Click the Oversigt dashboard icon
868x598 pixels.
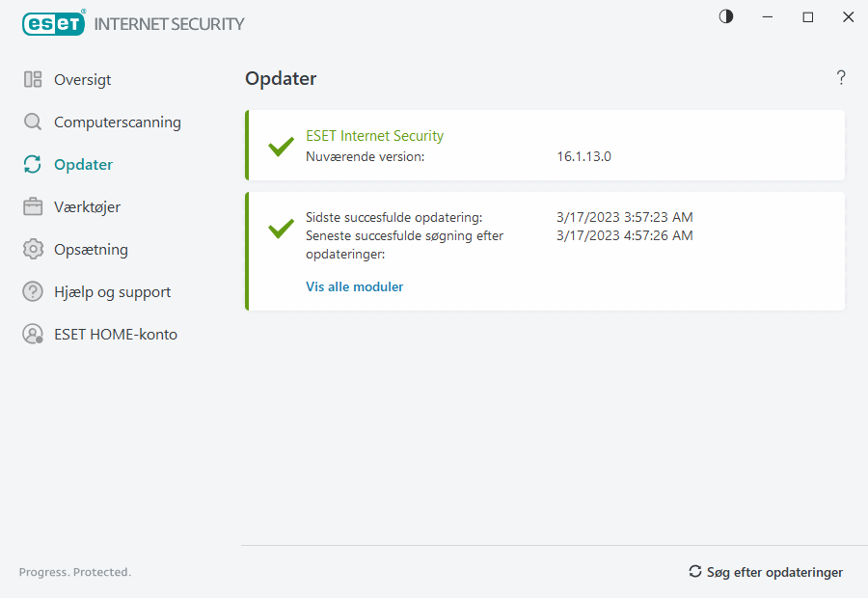click(x=33, y=80)
